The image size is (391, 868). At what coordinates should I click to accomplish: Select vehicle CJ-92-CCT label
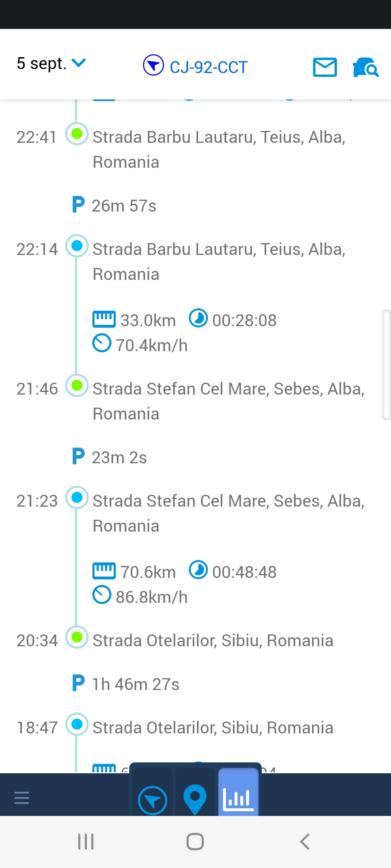(209, 67)
